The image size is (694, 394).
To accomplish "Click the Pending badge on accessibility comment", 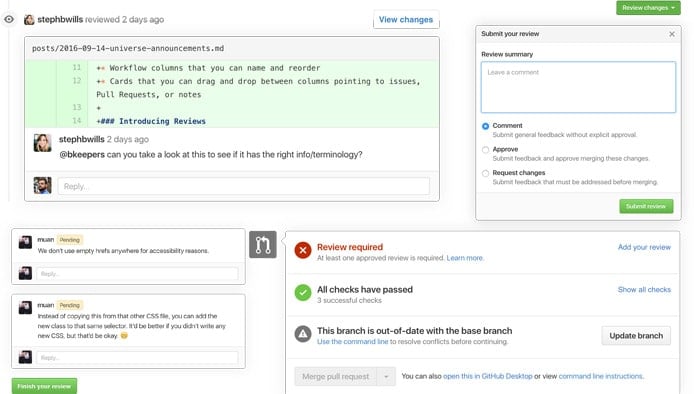I will click(69, 239).
